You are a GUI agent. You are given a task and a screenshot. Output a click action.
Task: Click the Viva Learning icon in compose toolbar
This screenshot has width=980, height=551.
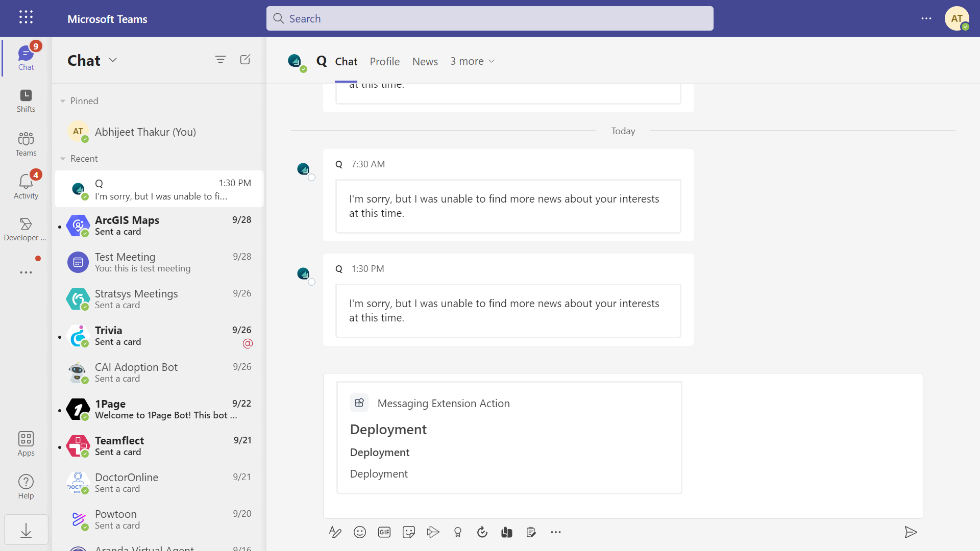coord(507,532)
